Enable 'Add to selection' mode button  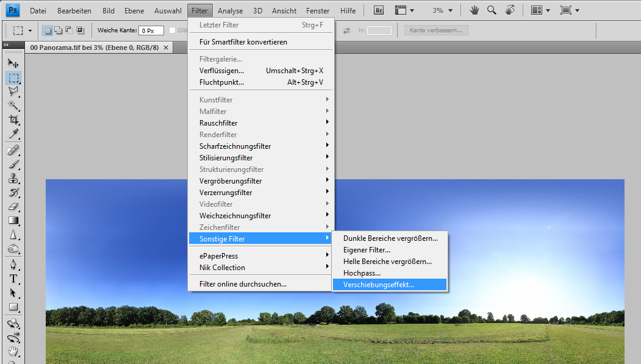click(58, 30)
